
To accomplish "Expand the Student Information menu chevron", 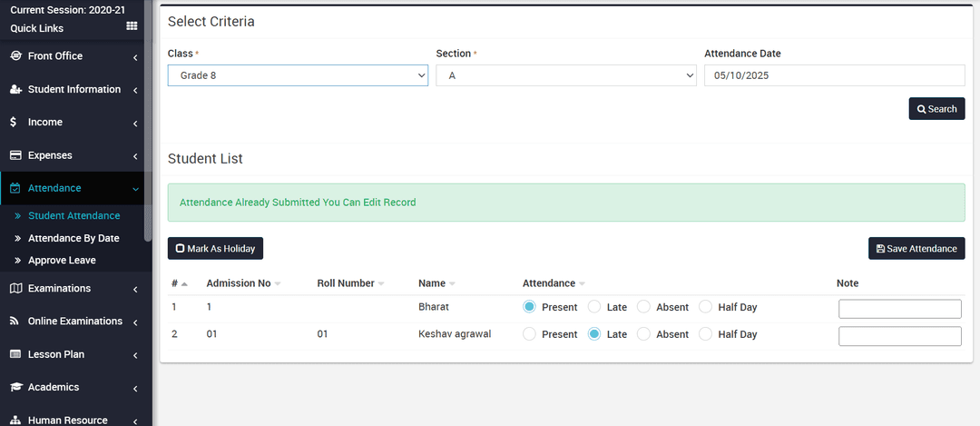I will click(135, 91).
